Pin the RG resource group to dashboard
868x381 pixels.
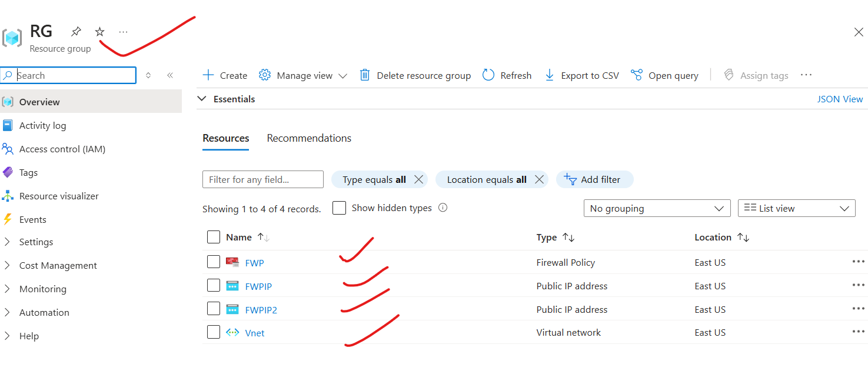[77, 32]
